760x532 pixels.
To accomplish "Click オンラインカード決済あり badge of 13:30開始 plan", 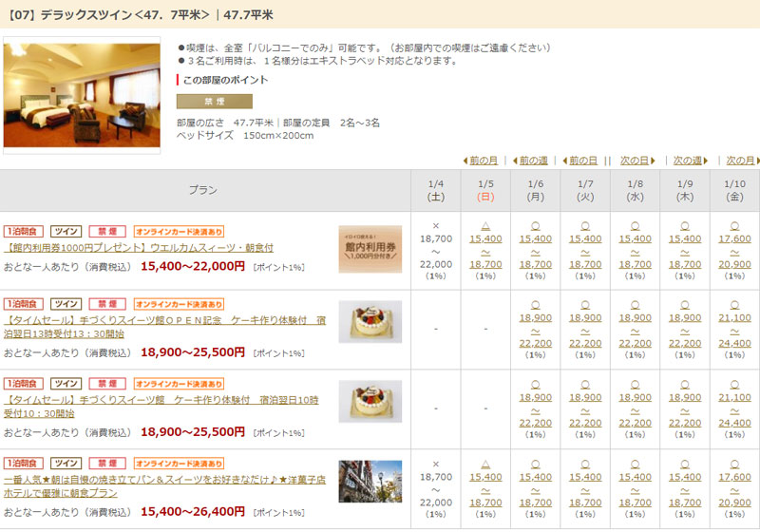I will pyautogui.click(x=179, y=304).
